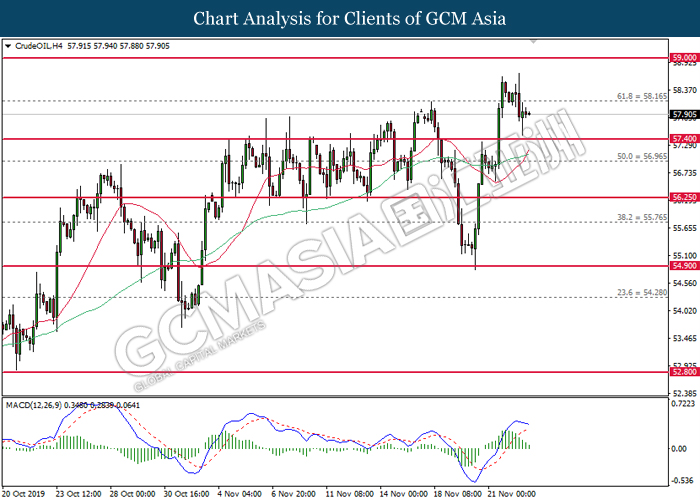Screen dimensions: 700x500
Task: Click the MACD scale value 0.00
Action: [679, 449]
